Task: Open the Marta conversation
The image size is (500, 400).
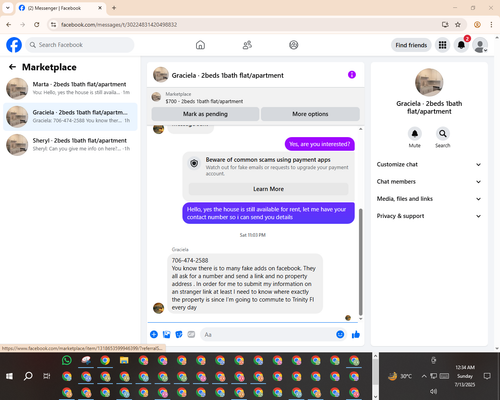Action: point(70,88)
